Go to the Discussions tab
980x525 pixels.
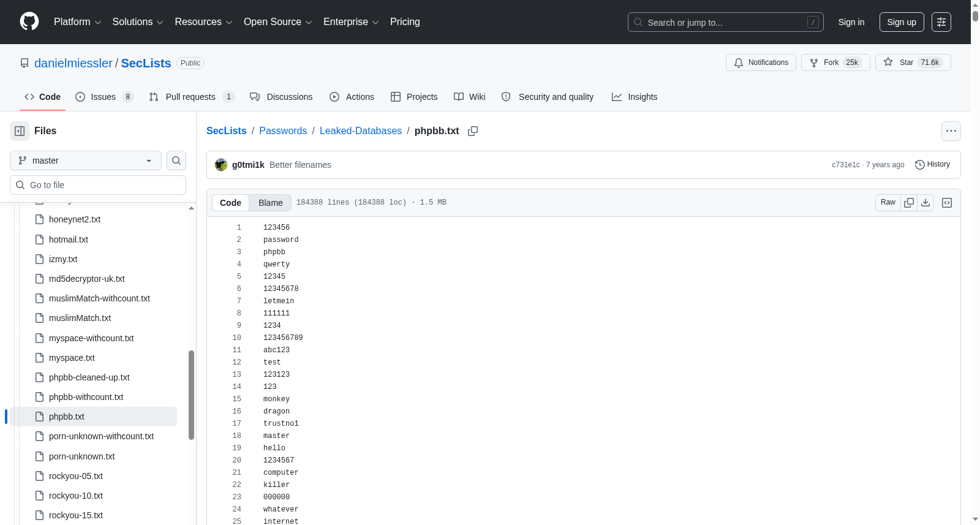(281, 97)
